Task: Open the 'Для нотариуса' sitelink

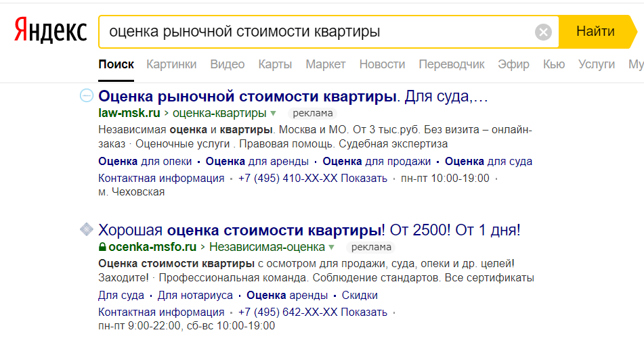Action: [x=195, y=296]
